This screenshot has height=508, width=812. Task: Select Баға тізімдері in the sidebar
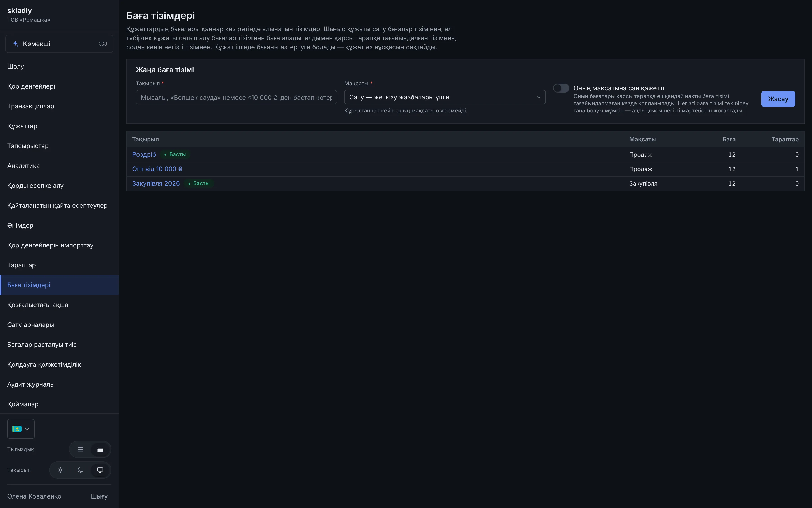tap(59, 285)
